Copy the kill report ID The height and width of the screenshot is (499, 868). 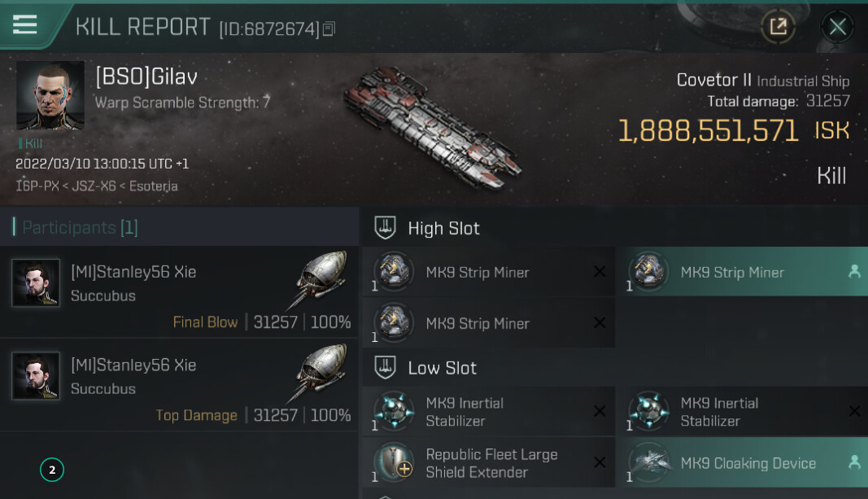point(329,29)
